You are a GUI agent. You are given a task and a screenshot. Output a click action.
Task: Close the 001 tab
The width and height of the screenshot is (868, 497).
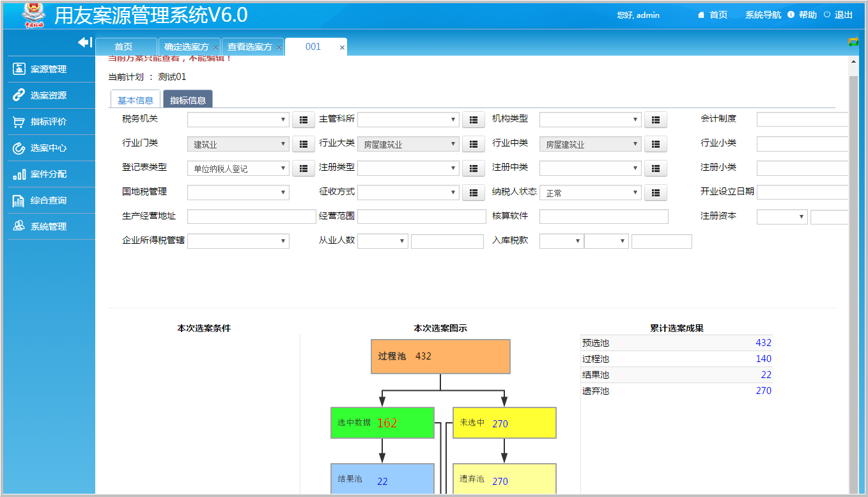(342, 48)
